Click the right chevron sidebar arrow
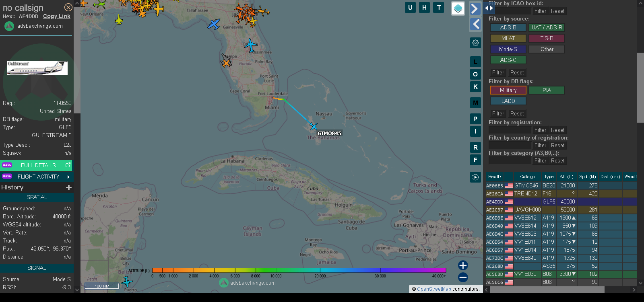The image size is (644, 302). click(x=475, y=8)
